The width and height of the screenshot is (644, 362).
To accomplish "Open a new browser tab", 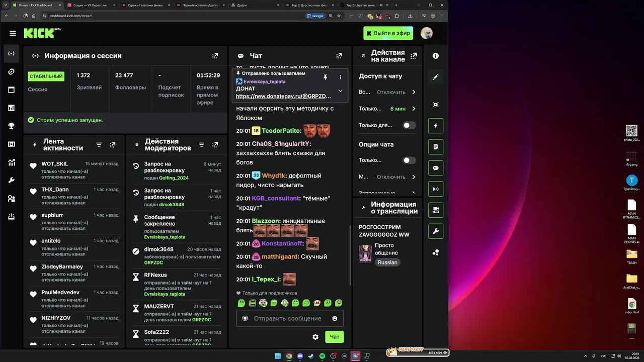I will tap(392, 5).
